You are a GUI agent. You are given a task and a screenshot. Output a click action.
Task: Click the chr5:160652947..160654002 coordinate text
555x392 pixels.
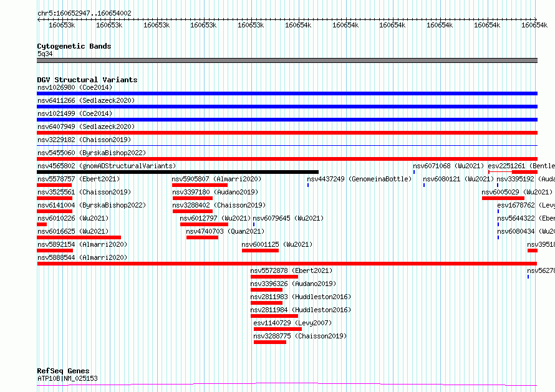84,13
